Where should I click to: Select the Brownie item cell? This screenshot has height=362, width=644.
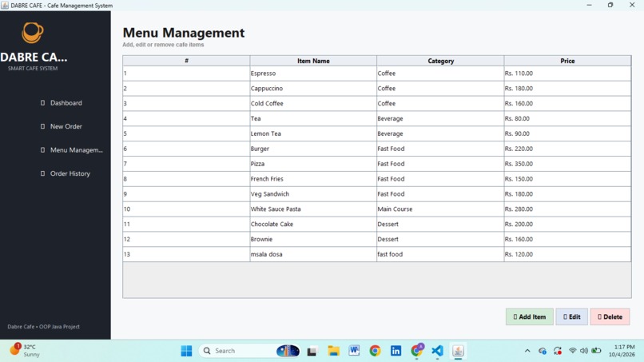313,239
